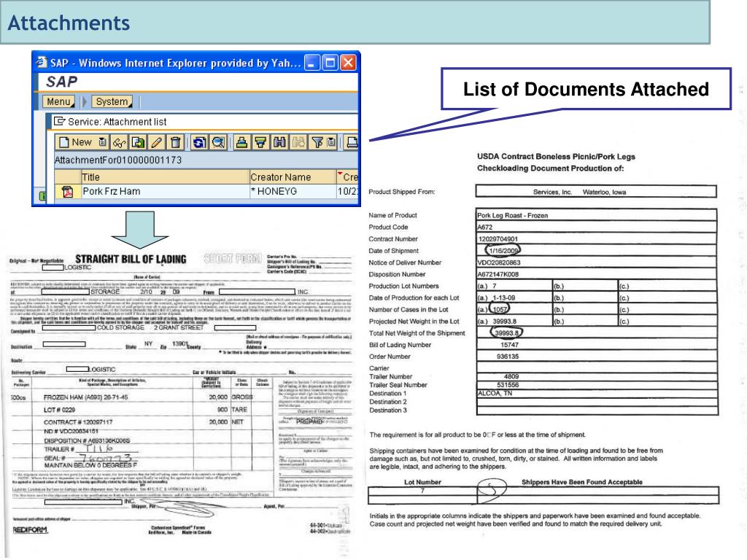
Task: Click the Destination 1 ALCOA, TN value
Action: click(495, 393)
